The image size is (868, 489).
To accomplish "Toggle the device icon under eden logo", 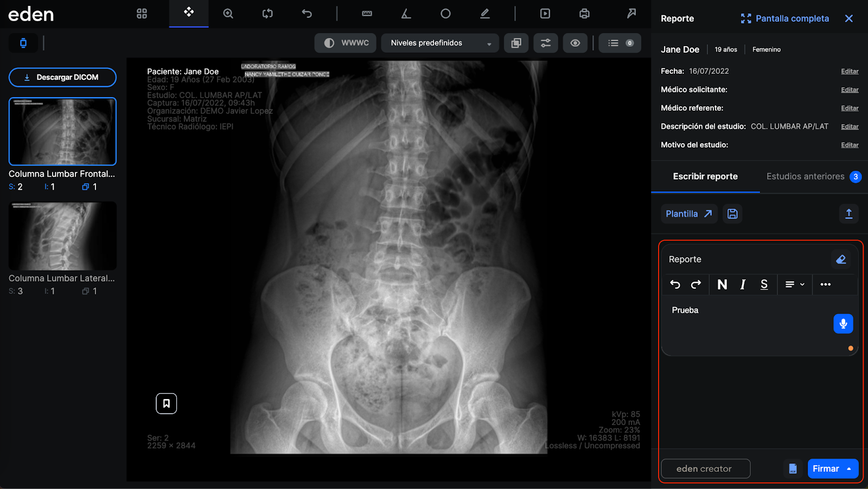I will (23, 43).
